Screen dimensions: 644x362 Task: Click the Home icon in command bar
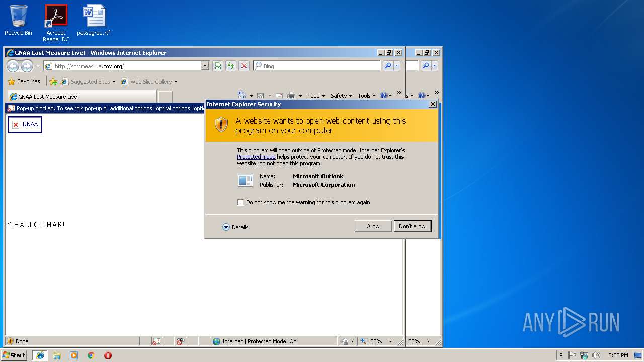click(242, 96)
